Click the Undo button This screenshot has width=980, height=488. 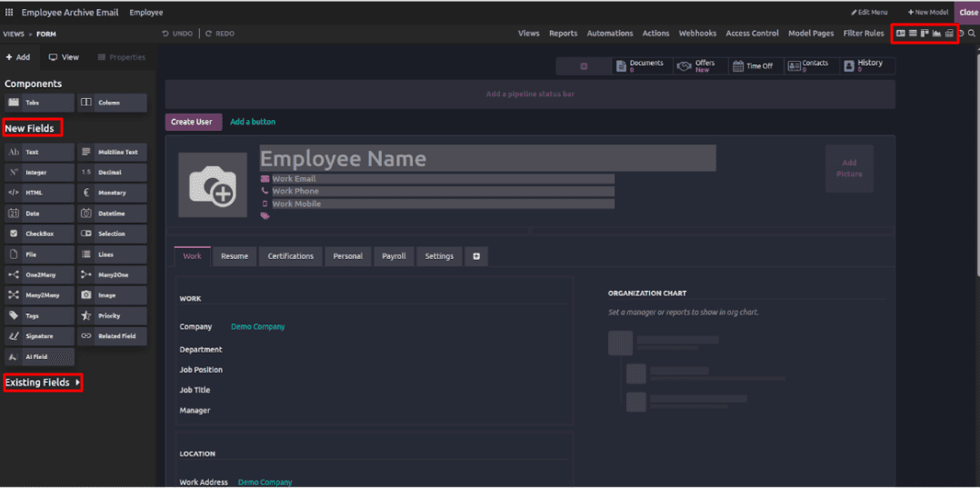pos(177,34)
